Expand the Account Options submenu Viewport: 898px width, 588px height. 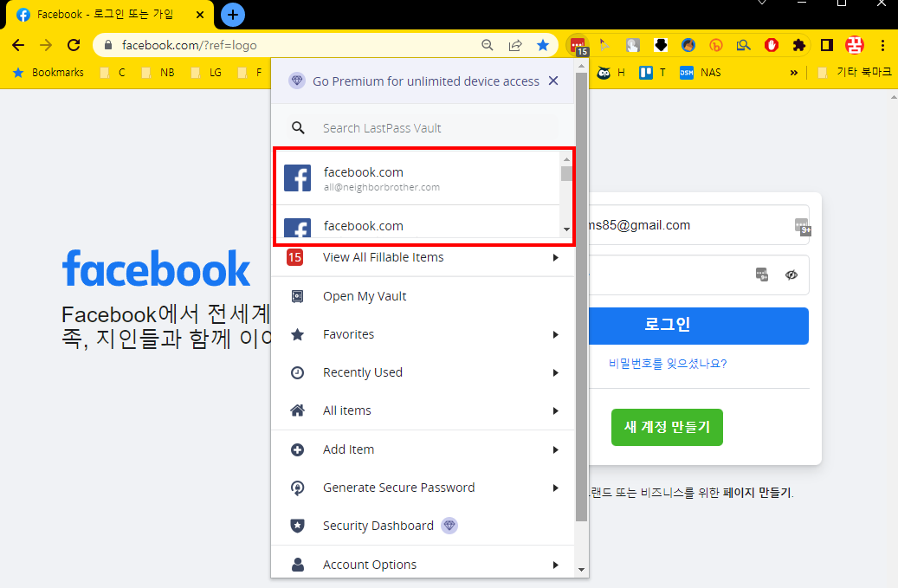423,565
